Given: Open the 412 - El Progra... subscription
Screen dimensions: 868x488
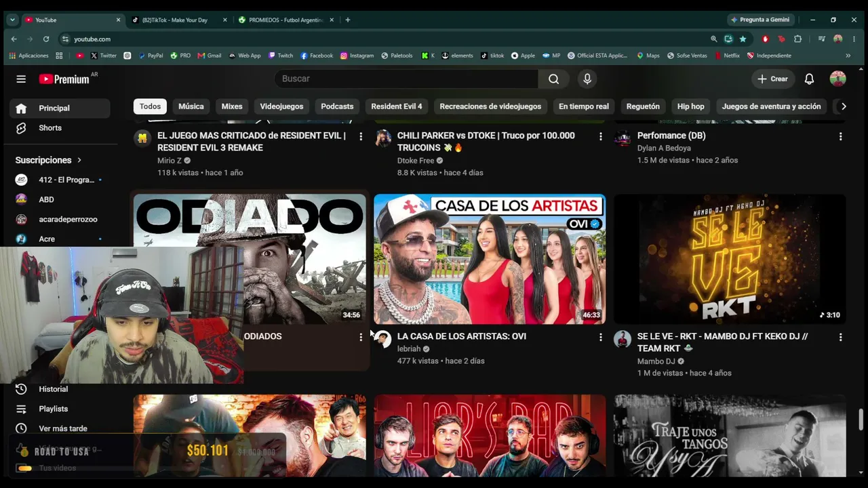Looking at the screenshot, I should (60, 180).
